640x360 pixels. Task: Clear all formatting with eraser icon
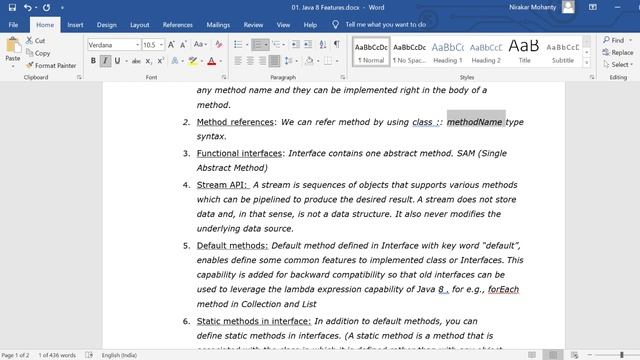(x=219, y=44)
